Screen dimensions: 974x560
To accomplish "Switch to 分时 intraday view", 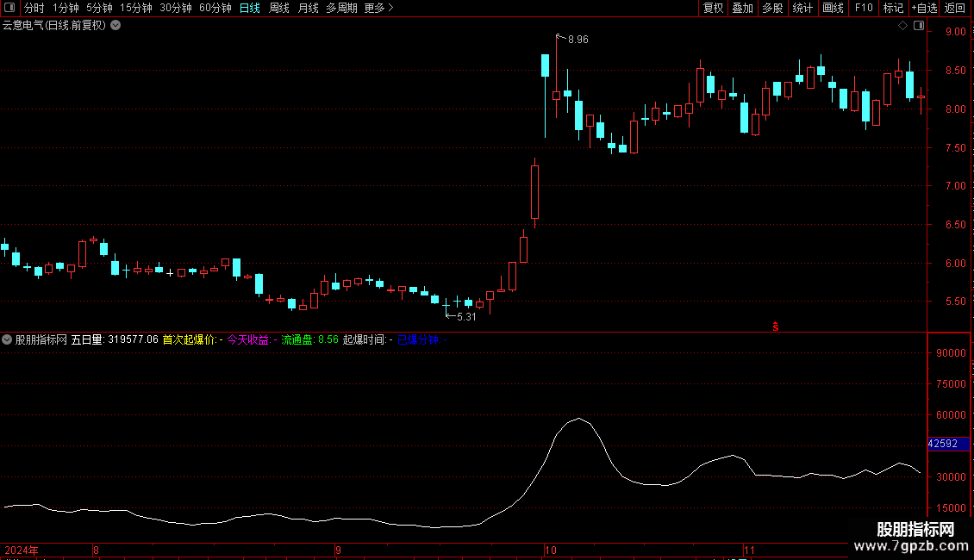I will click(x=34, y=8).
